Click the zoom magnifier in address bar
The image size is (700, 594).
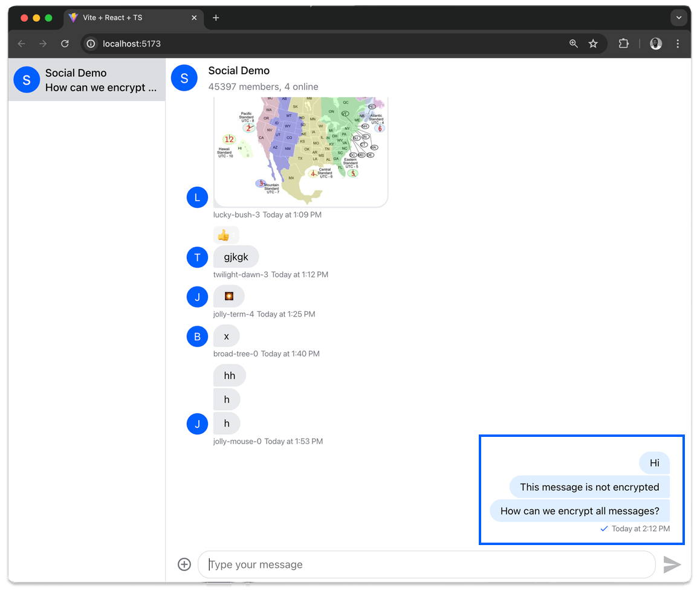[x=574, y=44]
